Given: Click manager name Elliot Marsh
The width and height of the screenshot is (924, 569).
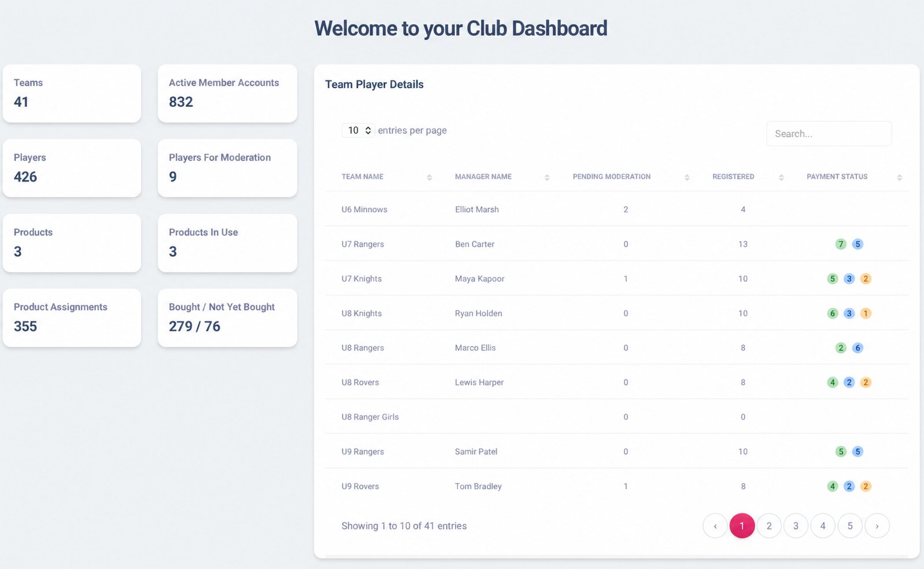Looking at the screenshot, I should point(477,209).
